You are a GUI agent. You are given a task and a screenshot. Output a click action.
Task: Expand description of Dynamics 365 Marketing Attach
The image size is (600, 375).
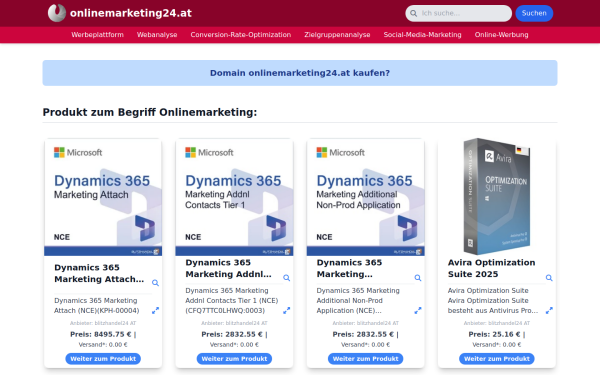(x=155, y=310)
